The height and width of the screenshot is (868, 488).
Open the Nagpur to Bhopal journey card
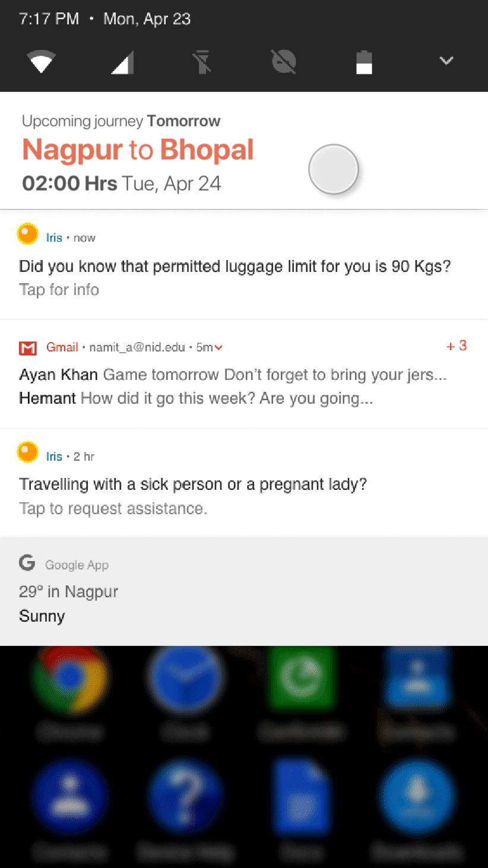[x=244, y=151]
